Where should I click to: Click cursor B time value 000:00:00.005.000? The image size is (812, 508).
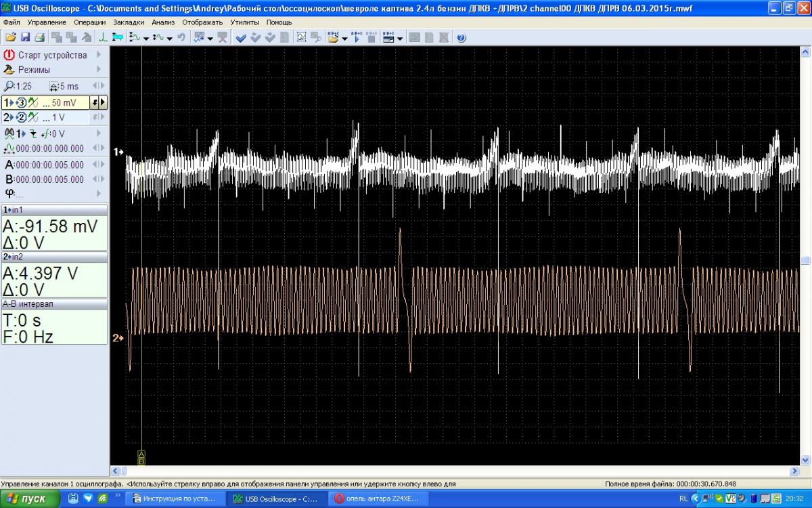(49, 179)
